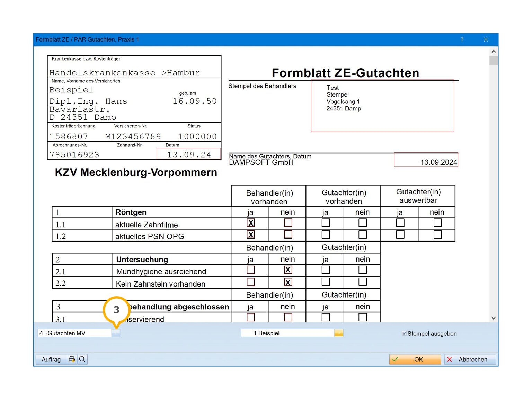Check Behandler ja for Kein Zahnstein vorhanden
532x400 pixels.
click(251, 282)
